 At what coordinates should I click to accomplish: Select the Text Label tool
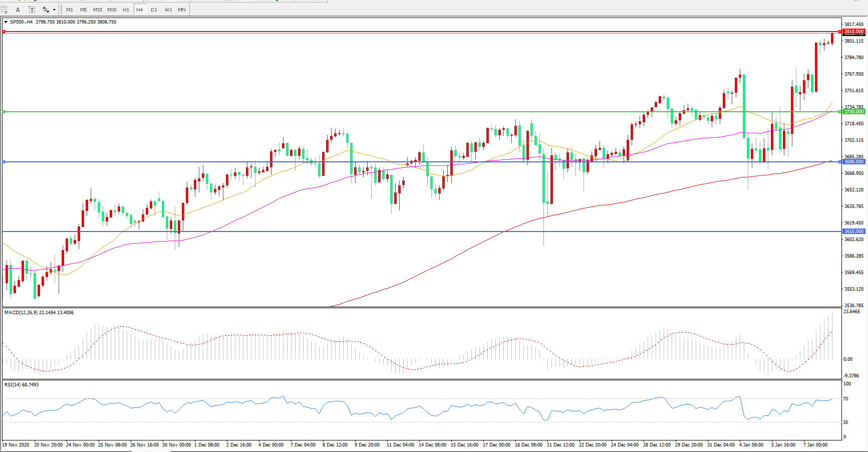click(x=32, y=10)
